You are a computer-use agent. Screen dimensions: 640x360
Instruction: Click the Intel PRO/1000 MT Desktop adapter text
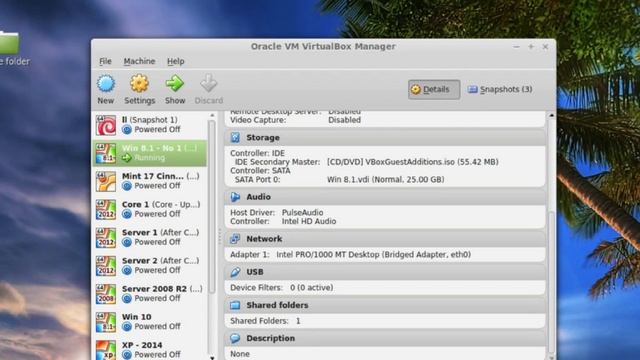373,255
